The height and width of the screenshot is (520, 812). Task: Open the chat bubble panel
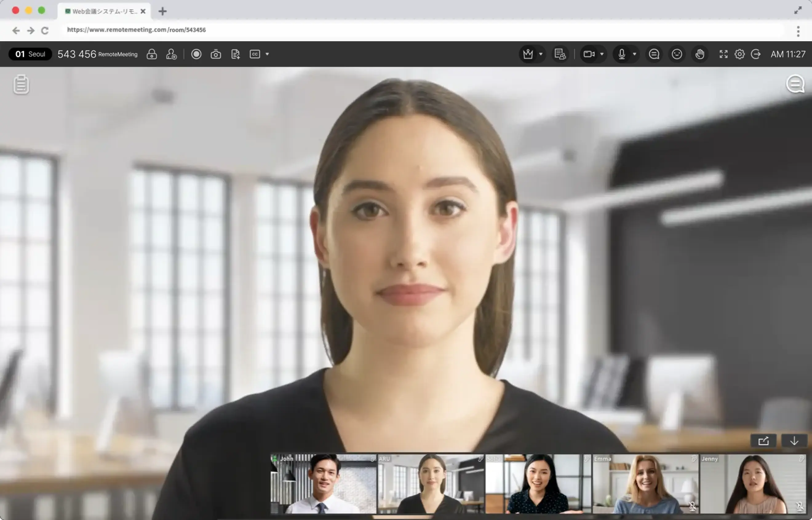point(654,54)
